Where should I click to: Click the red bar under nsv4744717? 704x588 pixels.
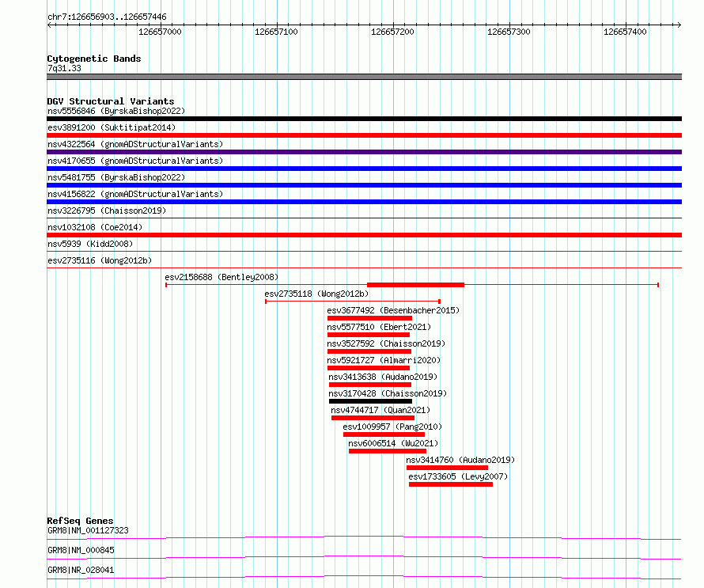coord(373,418)
